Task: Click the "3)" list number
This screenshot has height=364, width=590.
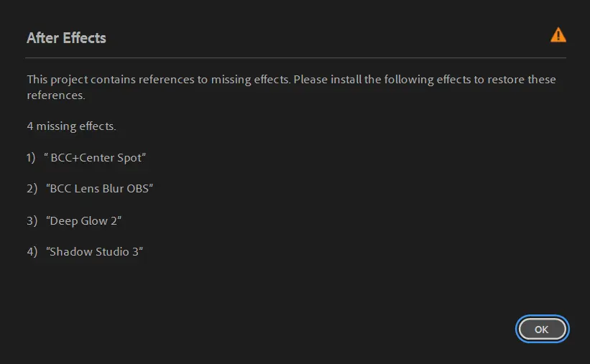Action: [32, 220]
